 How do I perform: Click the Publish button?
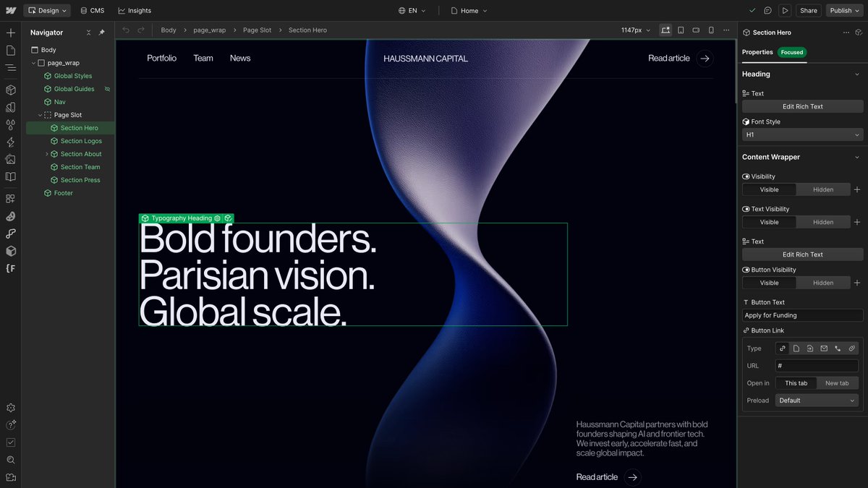click(x=844, y=11)
